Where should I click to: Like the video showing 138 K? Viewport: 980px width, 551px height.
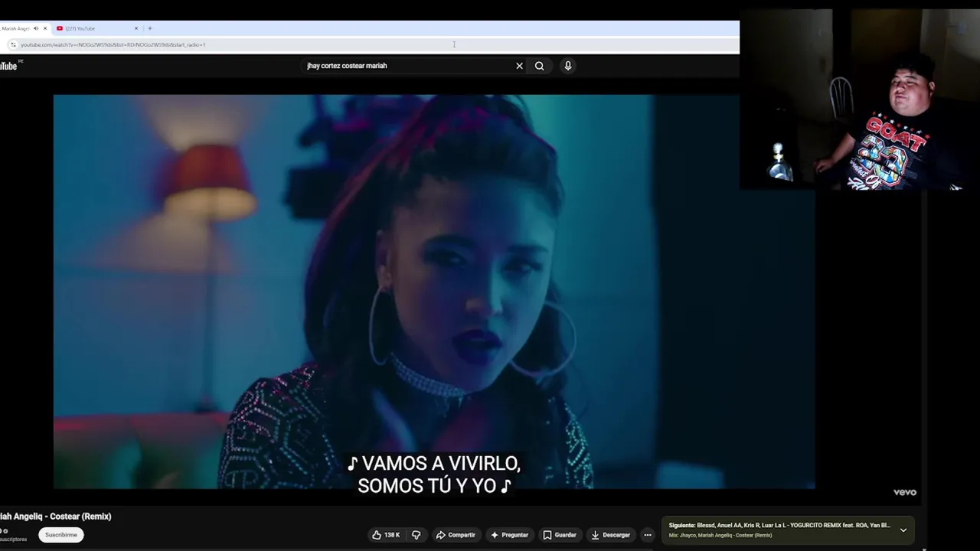(387, 535)
